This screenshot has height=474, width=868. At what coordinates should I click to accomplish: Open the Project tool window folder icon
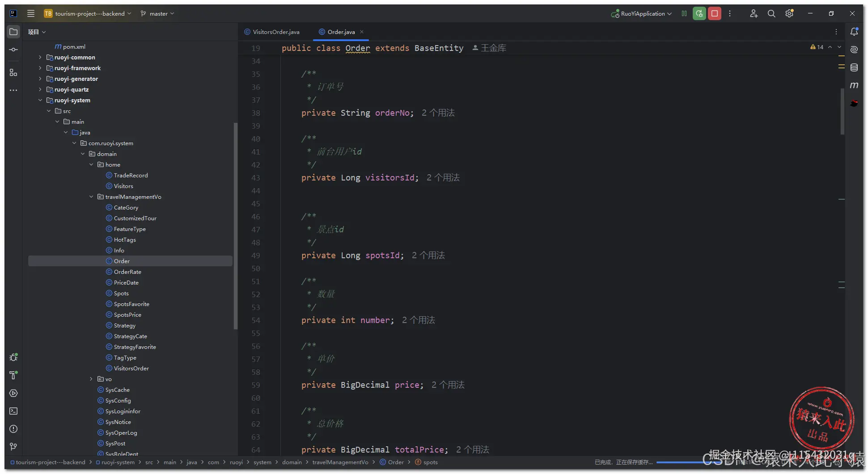[x=13, y=32]
